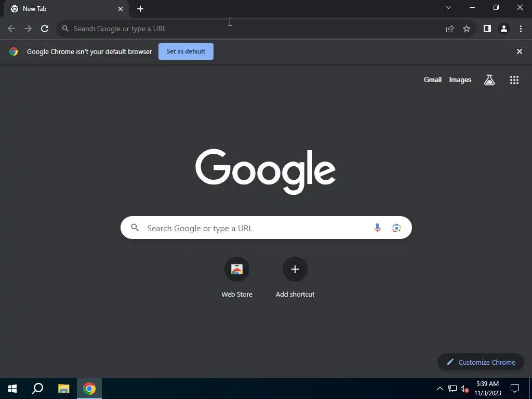Show hidden system tray icons
Image resolution: width=532 pixels, height=399 pixels.
[x=440, y=389]
